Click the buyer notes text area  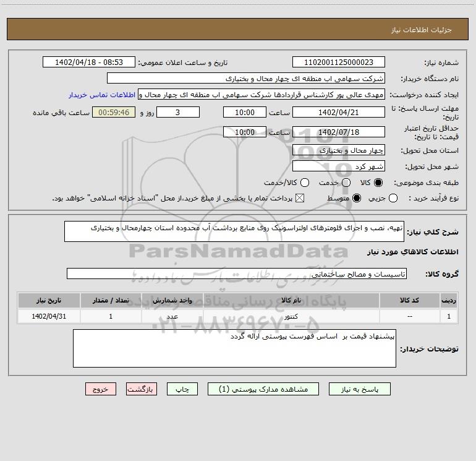tap(234, 348)
